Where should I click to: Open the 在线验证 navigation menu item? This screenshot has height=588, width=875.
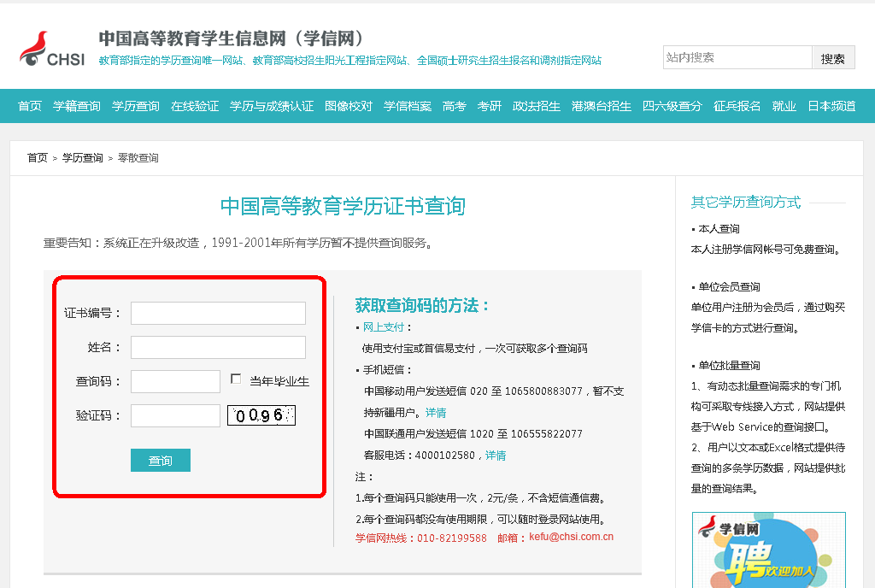pos(195,106)
